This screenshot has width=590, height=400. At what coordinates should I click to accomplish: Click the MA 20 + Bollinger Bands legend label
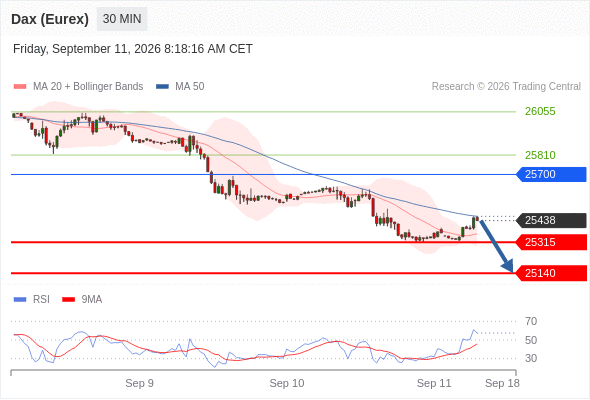coord(88,87)
